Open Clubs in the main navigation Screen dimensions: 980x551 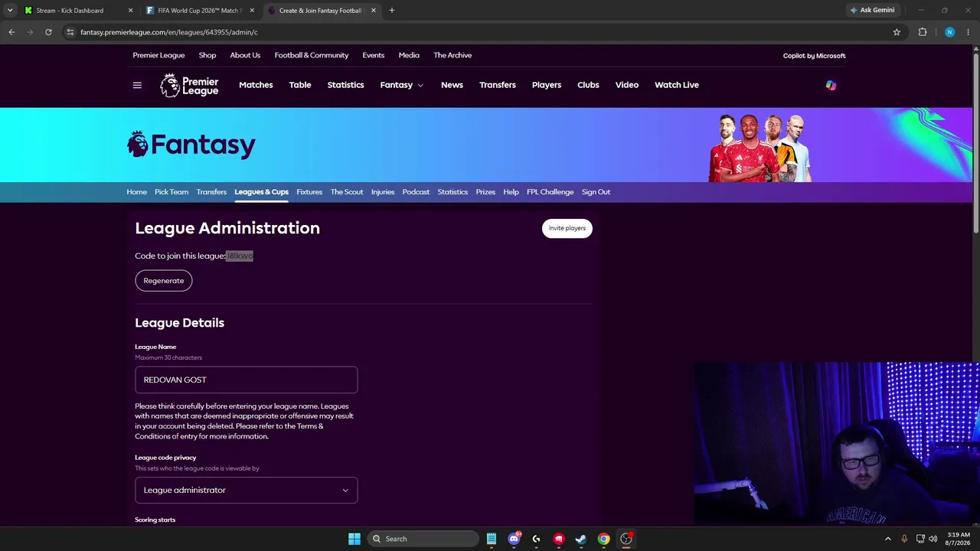[x=588, y=85]
